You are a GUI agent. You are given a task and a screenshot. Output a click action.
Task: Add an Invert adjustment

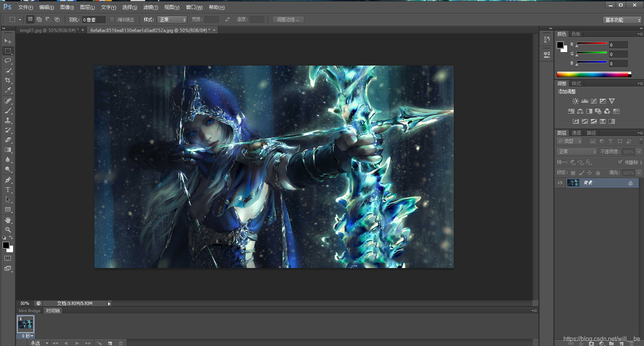coord(576,121)
